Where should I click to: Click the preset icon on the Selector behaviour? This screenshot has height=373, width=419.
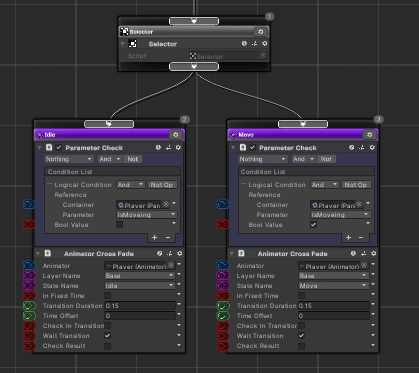[254, 44]
